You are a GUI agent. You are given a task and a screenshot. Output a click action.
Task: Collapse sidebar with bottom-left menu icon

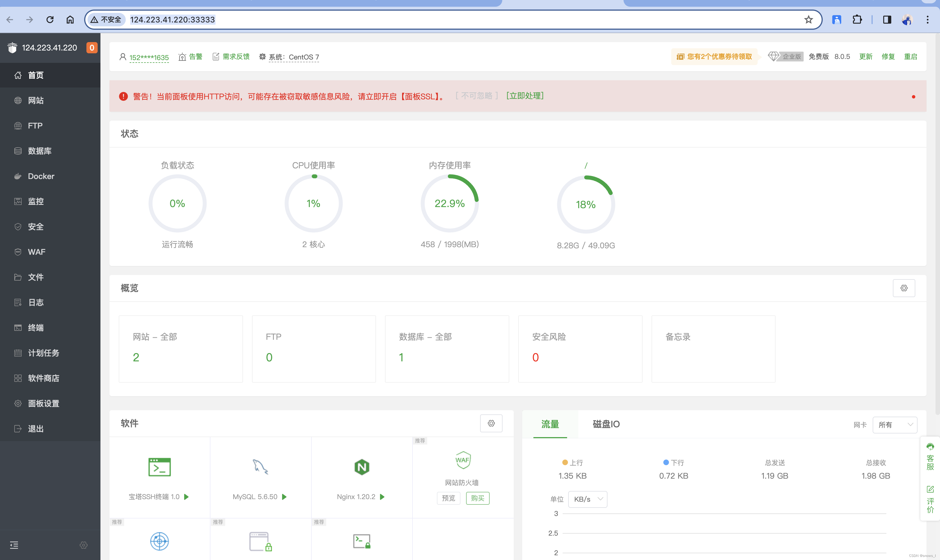click(14, 545)
